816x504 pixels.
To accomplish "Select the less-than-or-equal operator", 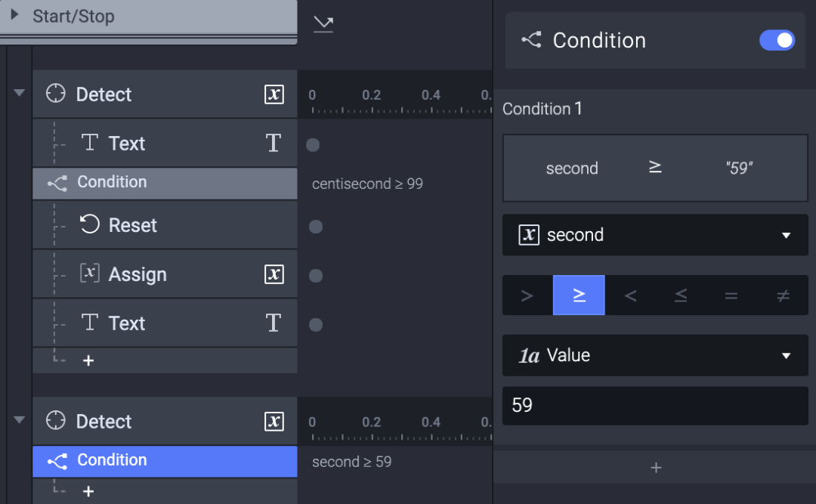I will (681, 295).
